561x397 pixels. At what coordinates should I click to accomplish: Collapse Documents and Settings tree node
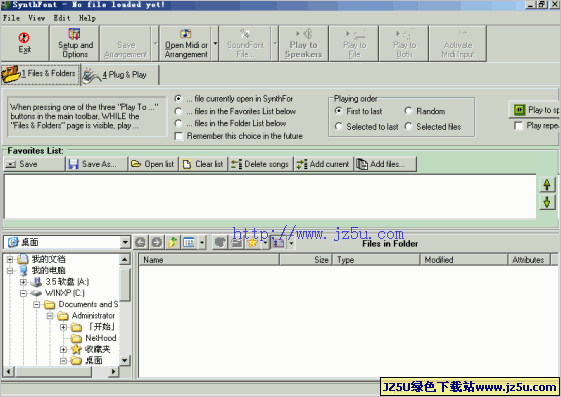[36, 305]
